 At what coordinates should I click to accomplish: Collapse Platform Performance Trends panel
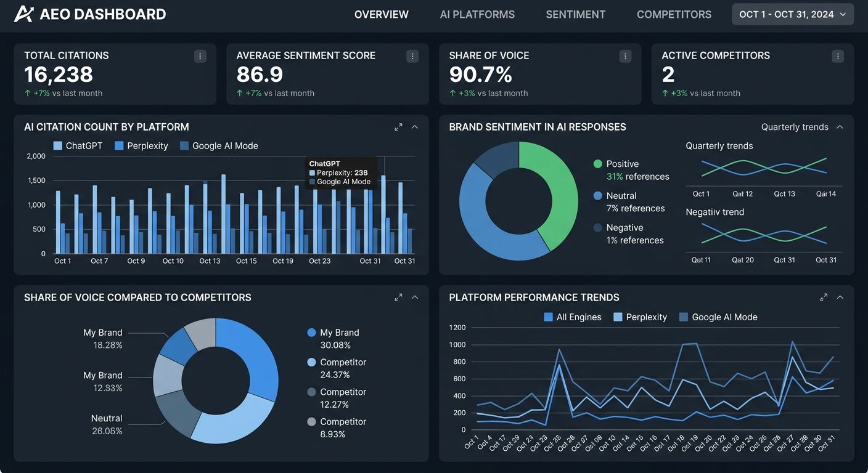coord(840,297)
